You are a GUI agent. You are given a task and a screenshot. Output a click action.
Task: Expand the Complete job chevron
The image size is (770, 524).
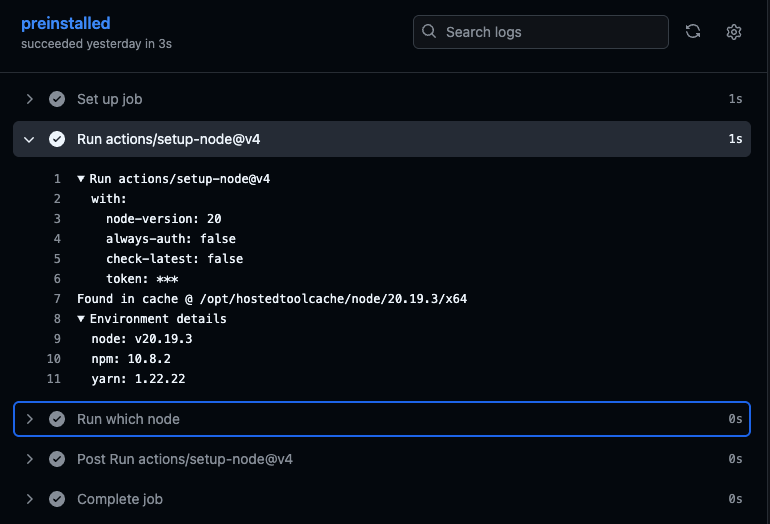[x=29, y=499]
